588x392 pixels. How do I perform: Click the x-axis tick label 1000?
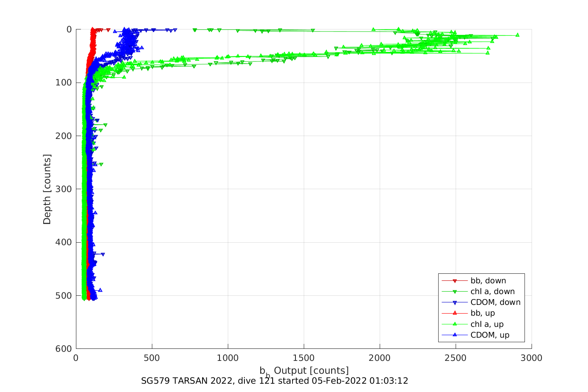tap(228, 358)
